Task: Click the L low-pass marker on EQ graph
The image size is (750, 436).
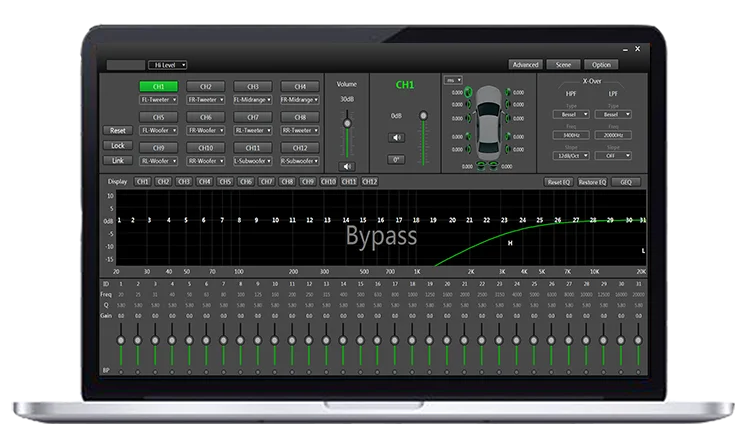Action: (x=642, y=250)
